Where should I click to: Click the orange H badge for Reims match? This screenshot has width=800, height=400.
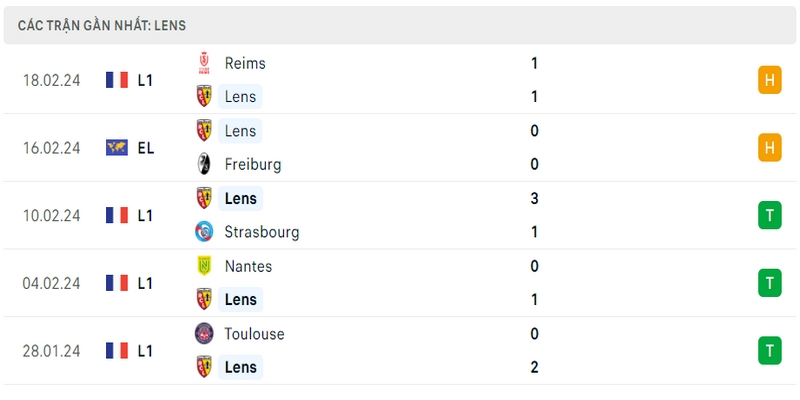tap(770, 80)
